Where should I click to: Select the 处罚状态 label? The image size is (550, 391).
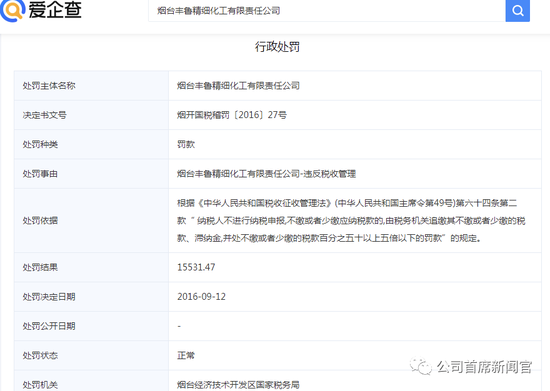coord(40,356)
